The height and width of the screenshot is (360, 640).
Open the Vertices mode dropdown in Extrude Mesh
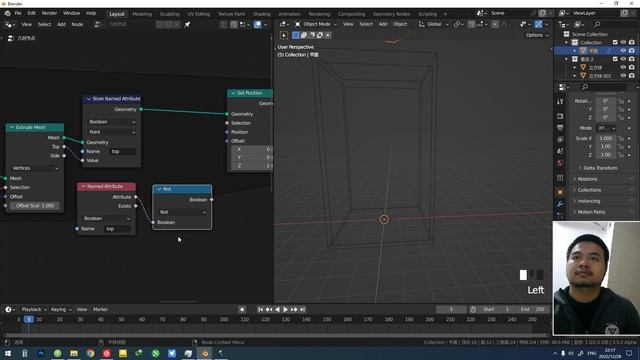click(35, 168)
